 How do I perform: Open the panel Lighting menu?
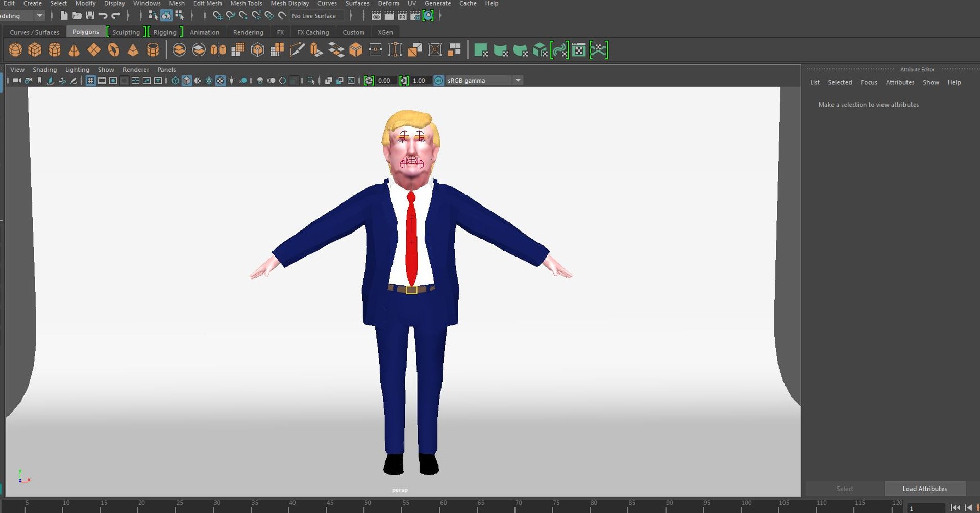[77, 70]
